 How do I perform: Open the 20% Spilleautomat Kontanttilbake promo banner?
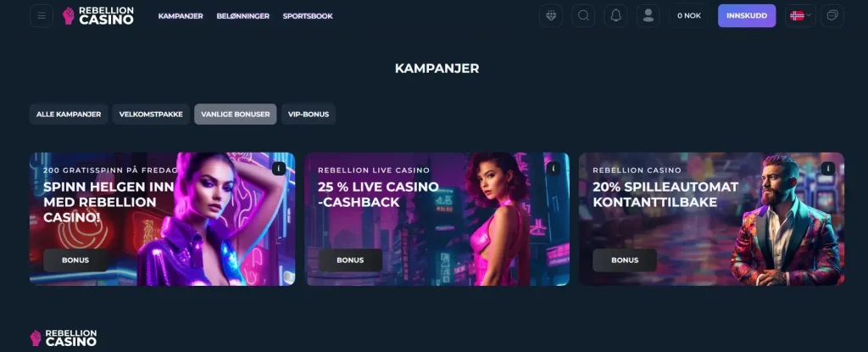[711, 219]
